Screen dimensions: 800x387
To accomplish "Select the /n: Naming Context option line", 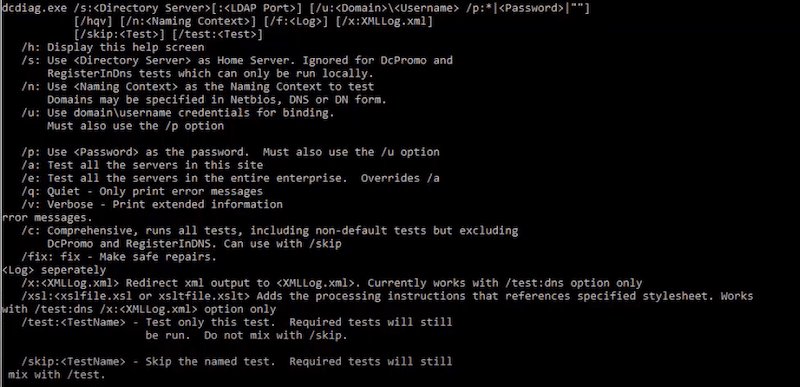I will [198, 87].
